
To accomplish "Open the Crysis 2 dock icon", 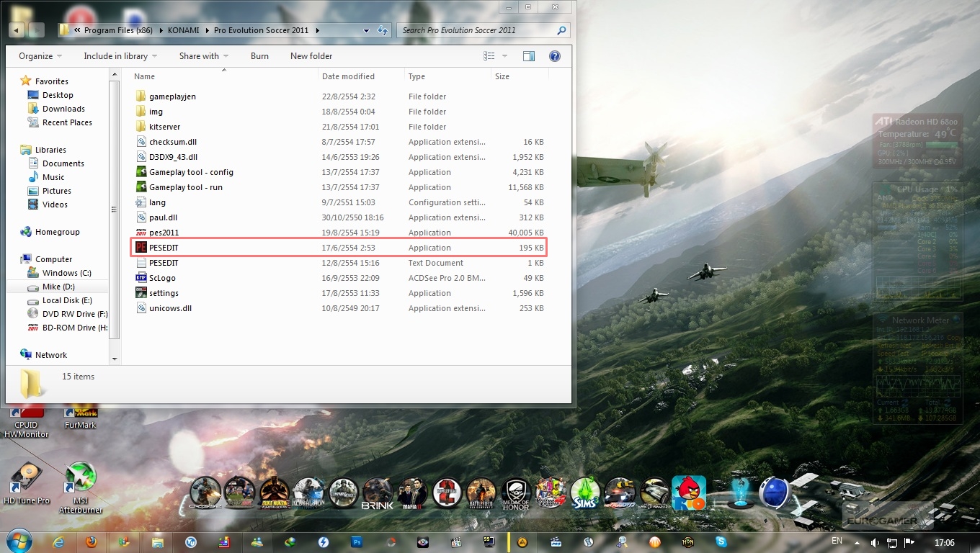I will (x=205, y=493).
